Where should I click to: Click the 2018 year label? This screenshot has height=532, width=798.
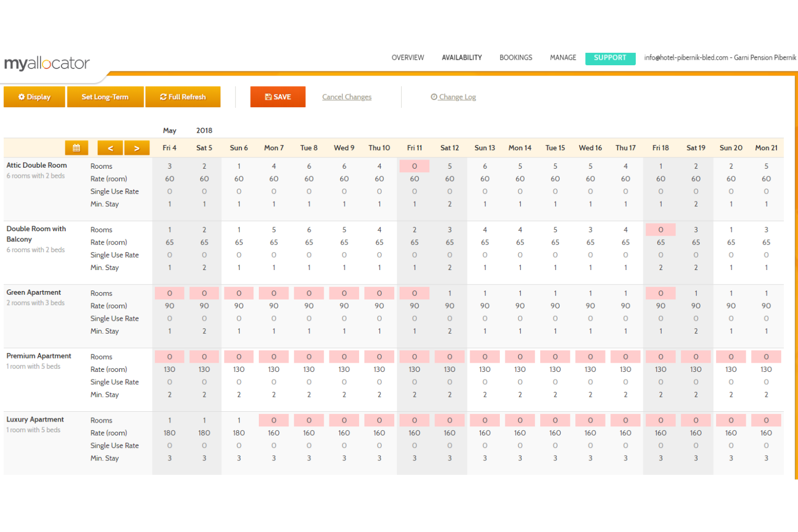coord(204,130)
